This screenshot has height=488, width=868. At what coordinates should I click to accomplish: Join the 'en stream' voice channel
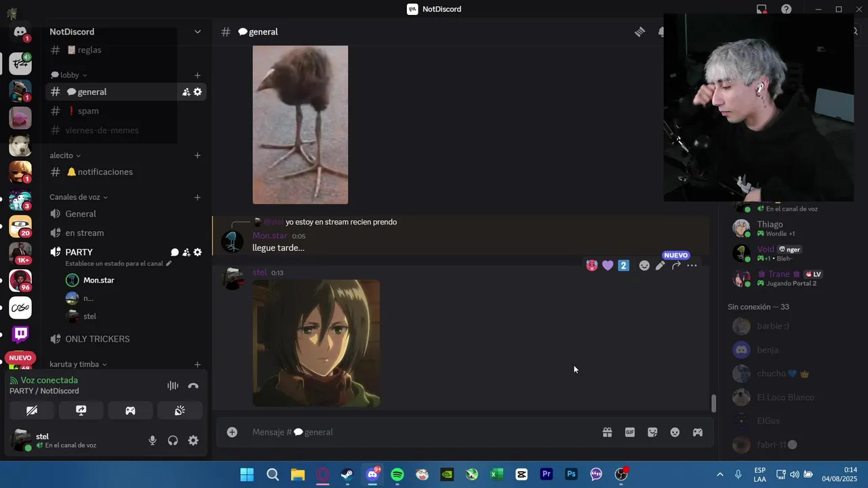pos(125,233)
